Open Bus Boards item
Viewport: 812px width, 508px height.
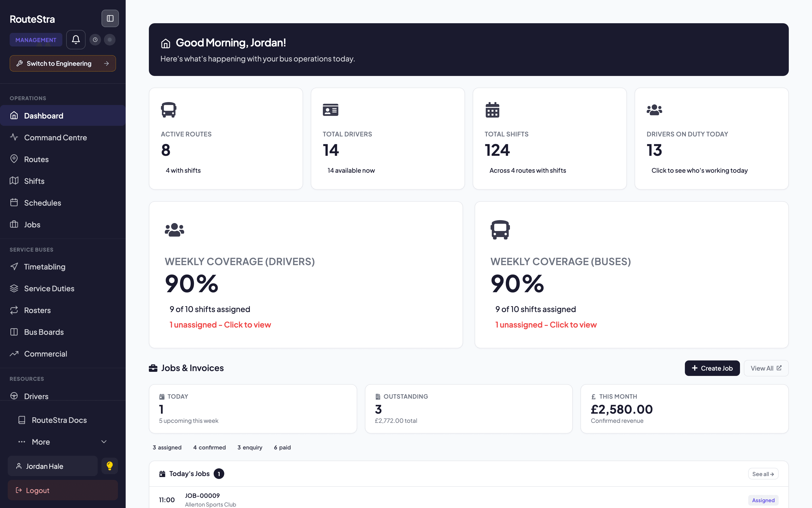click(x=63, y=332)
